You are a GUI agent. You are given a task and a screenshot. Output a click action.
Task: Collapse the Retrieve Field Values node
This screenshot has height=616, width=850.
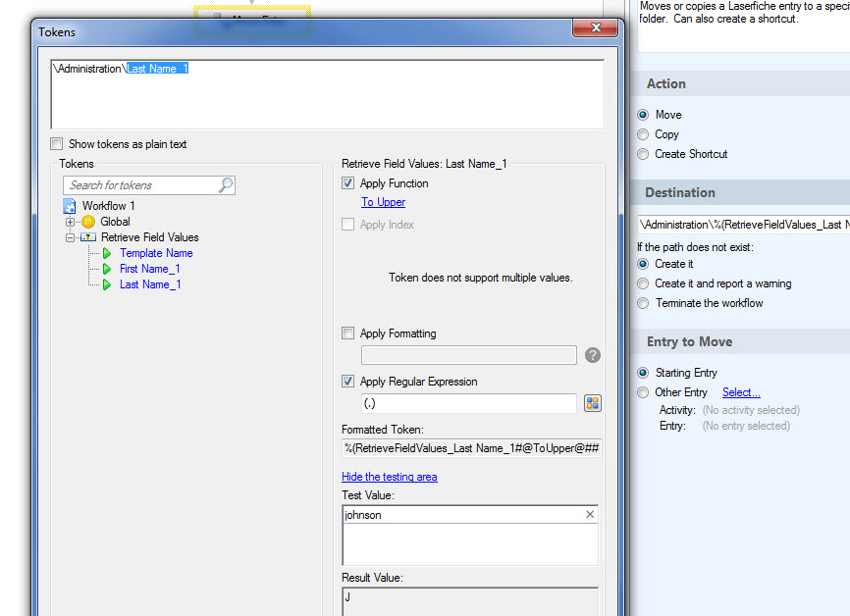pos(71,237)
